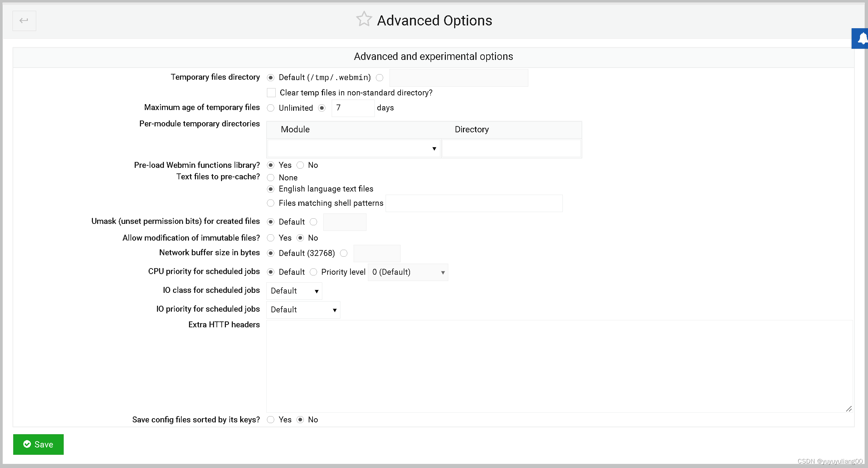This screenshot has width=868, height=468.
Task: Select No for pre-load Webmin functions library
Action: tap(300, 165)
